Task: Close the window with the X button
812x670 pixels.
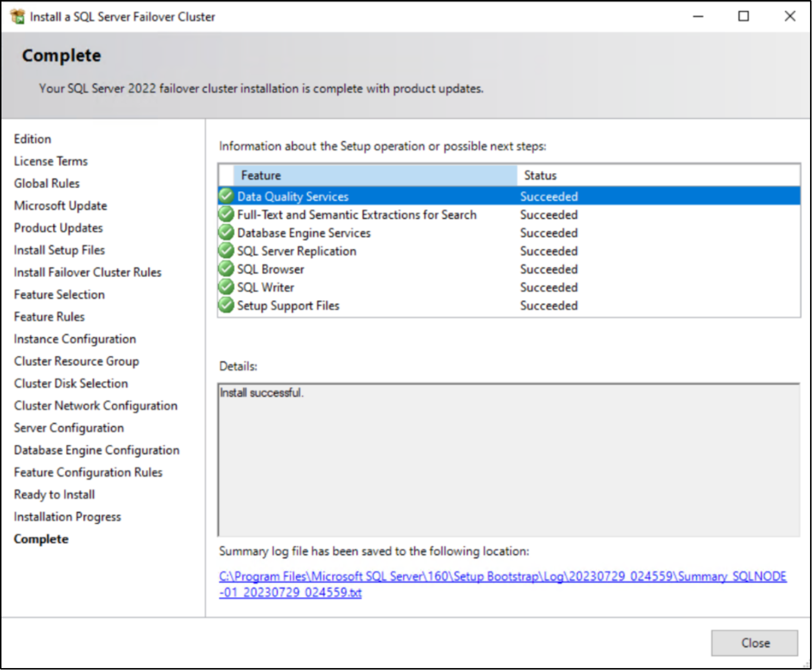Action: tap(790, 17)
